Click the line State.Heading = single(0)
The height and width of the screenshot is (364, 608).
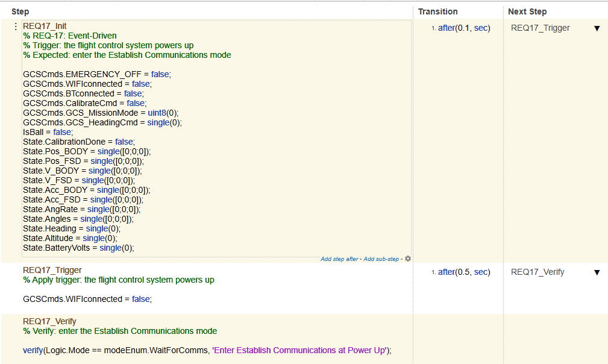point(72,229)
